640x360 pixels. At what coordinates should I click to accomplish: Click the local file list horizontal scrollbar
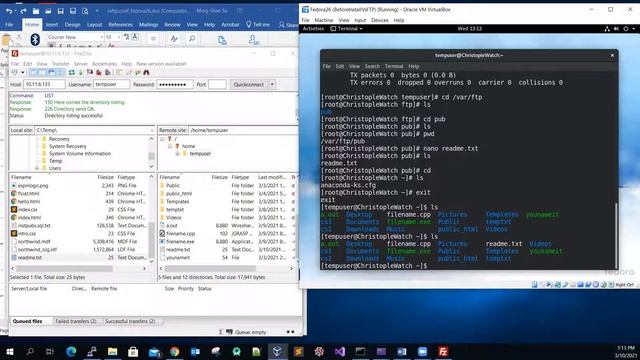(x=78, y=269)
